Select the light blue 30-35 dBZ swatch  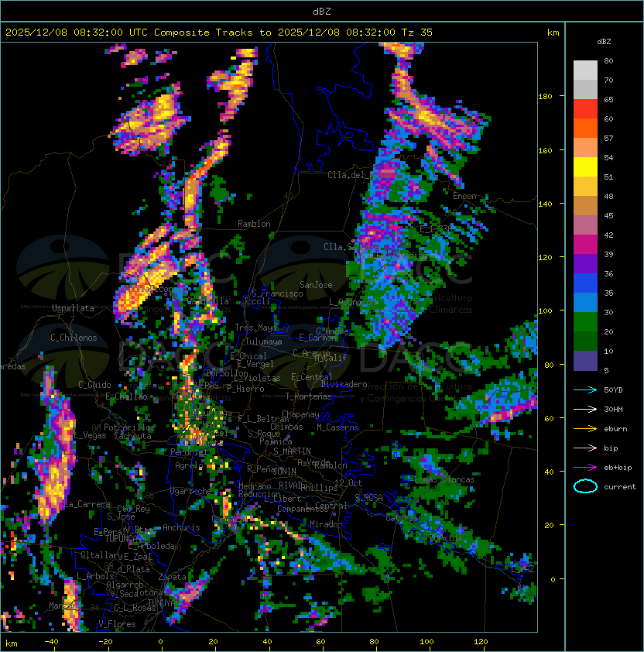click(x=585, y=302)
